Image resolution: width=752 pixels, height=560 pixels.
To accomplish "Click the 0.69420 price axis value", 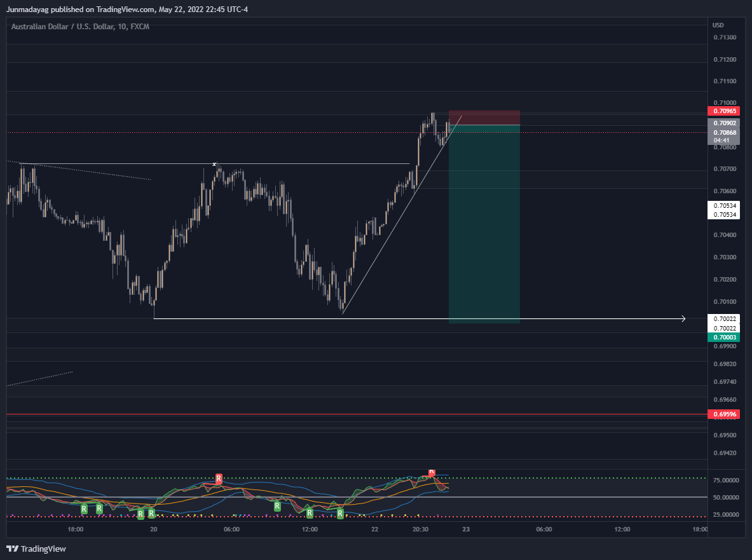I will click(x=725, y=453).
